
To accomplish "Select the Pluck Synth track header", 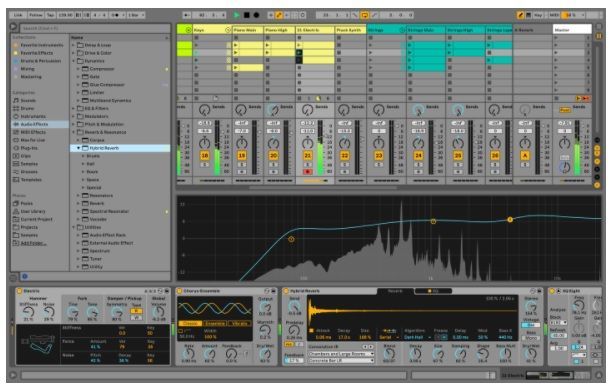I will click(x=350, y=30).
